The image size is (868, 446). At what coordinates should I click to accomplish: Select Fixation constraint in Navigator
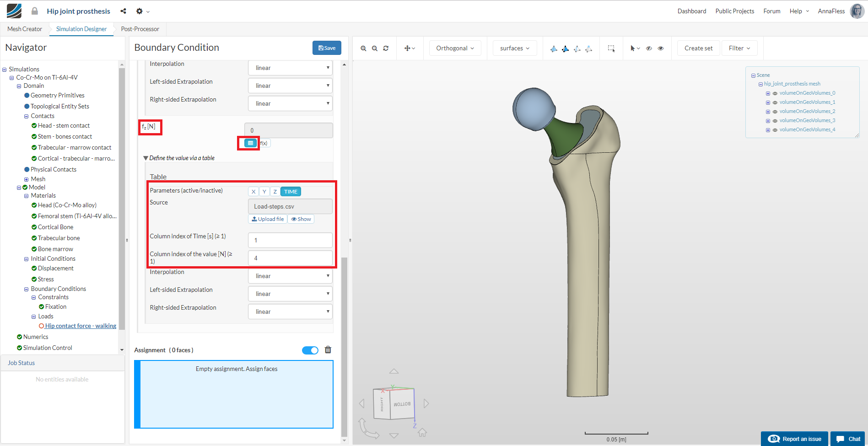pyautogui.click(x=56, y=307)
